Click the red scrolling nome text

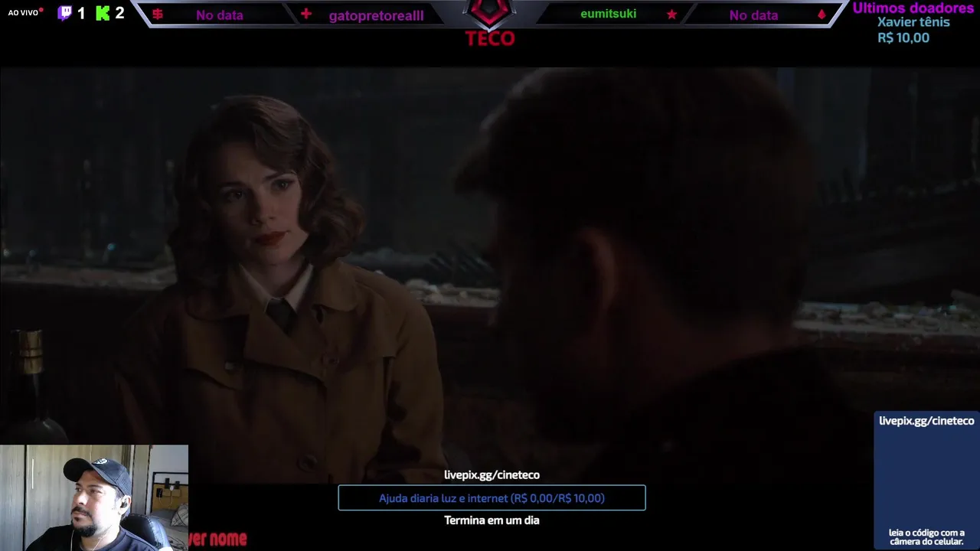point(217,539)
